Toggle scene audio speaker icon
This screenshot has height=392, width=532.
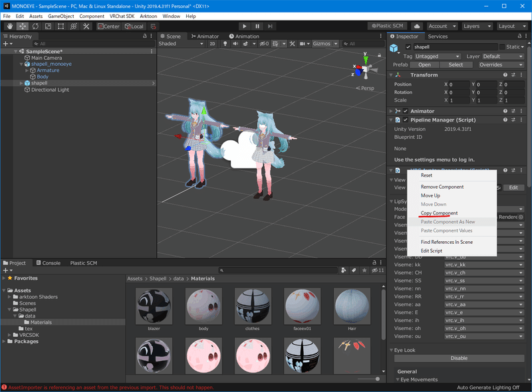[235, 44]
